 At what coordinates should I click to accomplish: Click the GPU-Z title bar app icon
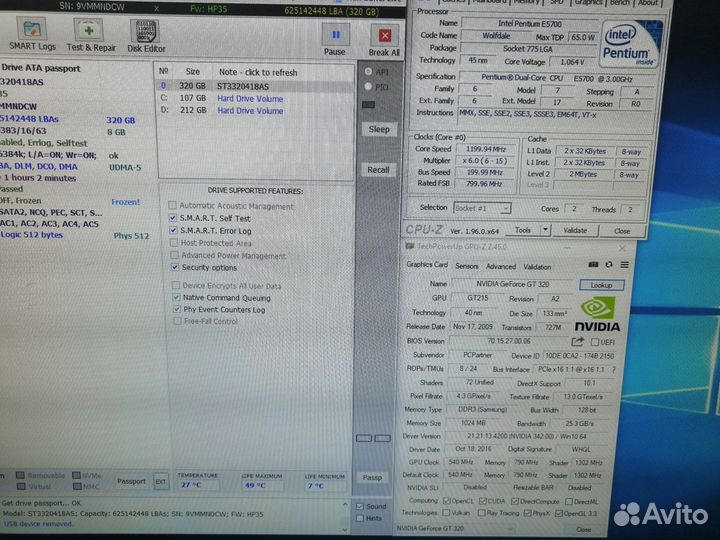point(410,246)
